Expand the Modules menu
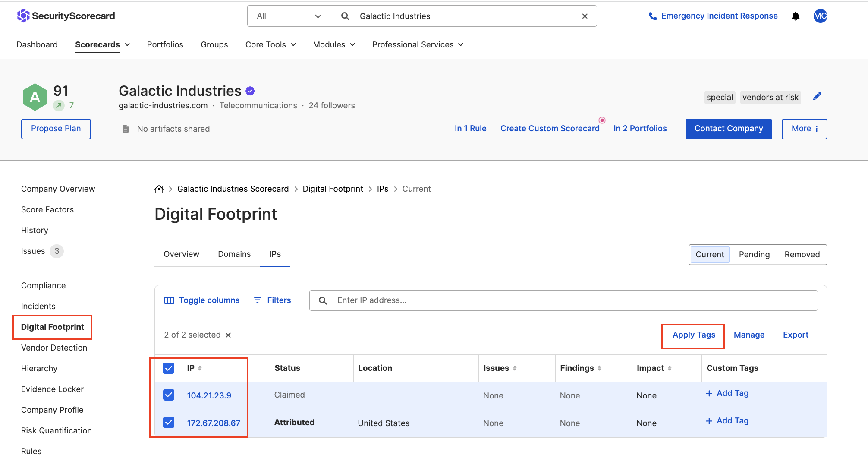The image size is (868, 474). coord(334,45)
